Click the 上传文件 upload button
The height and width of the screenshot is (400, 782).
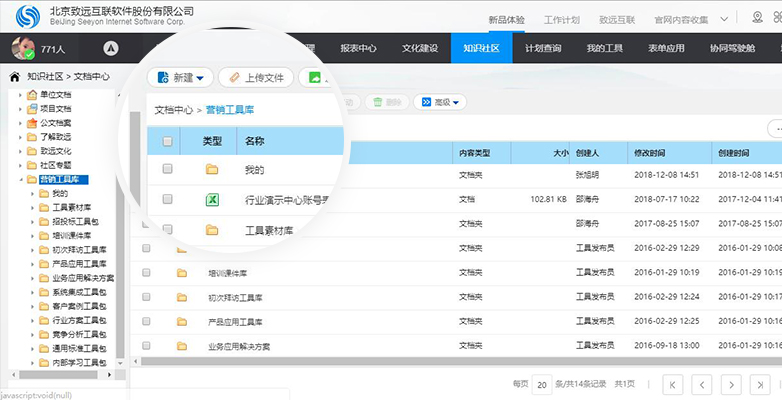pyautogui.click(x=256, y=77)
